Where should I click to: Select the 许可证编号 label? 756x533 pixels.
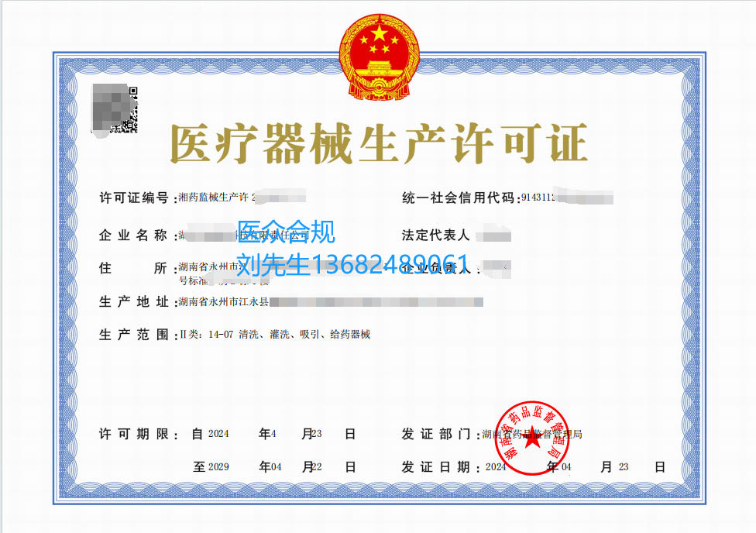pyautogui.click(x=133, y=198)
